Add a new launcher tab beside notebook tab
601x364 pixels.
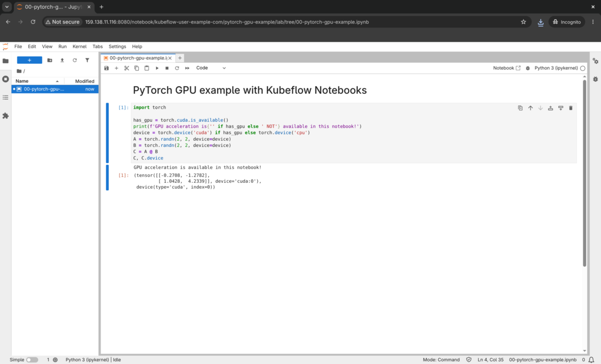(x=180, y=58)
